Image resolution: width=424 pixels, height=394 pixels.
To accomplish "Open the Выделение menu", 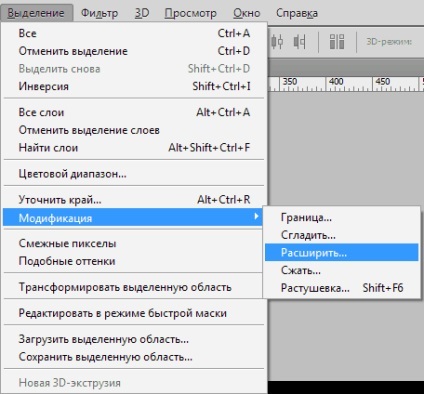I will pyautogui.click(x=36, y=13).
